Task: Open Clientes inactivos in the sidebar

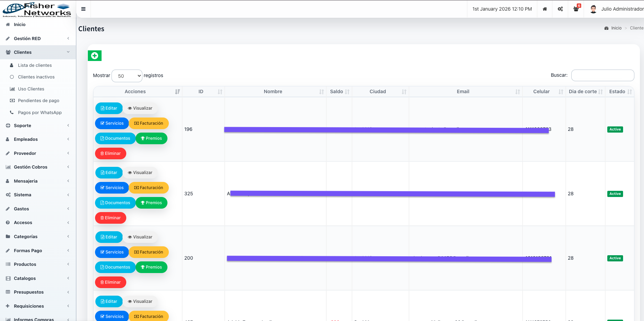Action: click(x=36, y=77)
